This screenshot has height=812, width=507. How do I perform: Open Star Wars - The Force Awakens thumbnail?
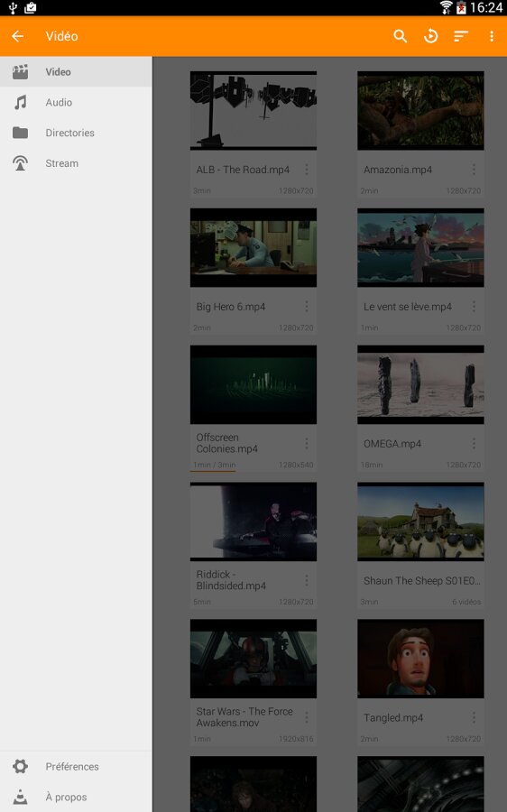(253, 659)
